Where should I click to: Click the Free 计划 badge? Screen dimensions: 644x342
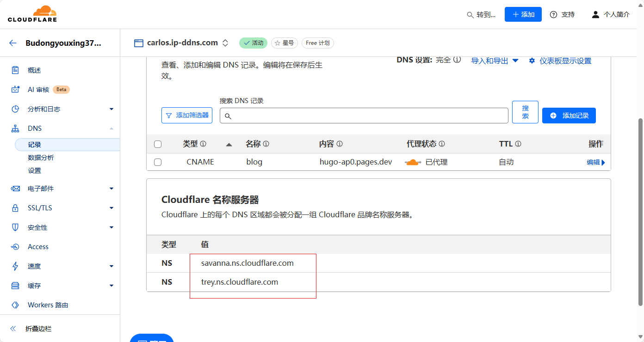pyautogui.click(x=318, y=43)
